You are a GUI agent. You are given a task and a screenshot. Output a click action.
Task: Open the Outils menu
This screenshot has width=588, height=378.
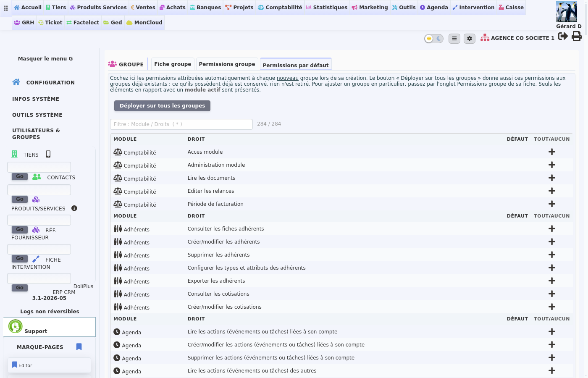pyautogui.click(x=404, y=8)
